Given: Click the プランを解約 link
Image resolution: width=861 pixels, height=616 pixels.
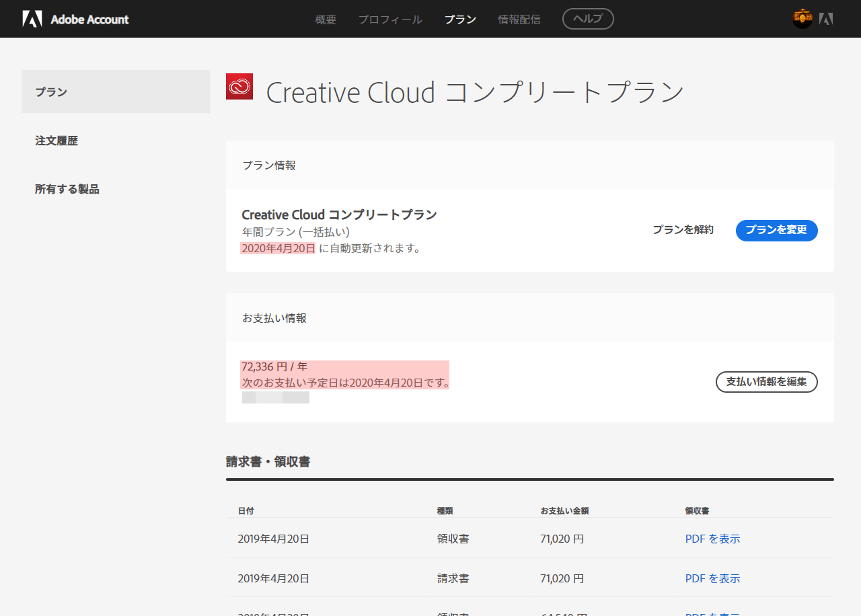Looking at the screenshot, I should click(683, 230).
